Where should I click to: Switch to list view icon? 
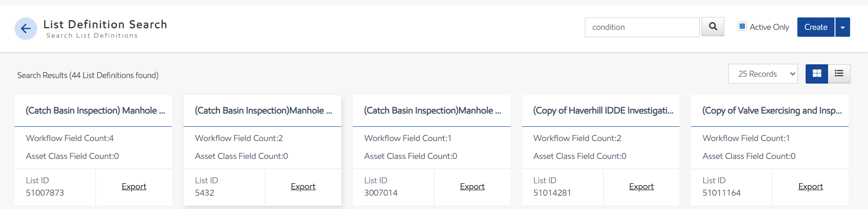click(839, 73)
